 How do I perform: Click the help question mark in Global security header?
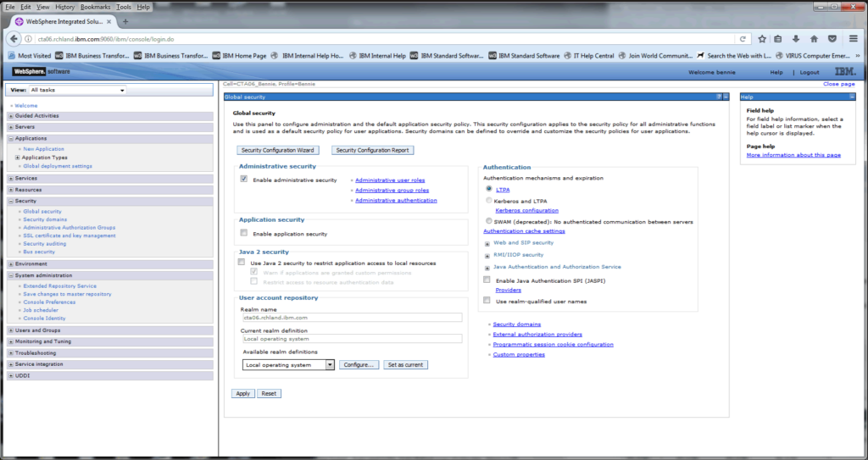click(719, 97)
